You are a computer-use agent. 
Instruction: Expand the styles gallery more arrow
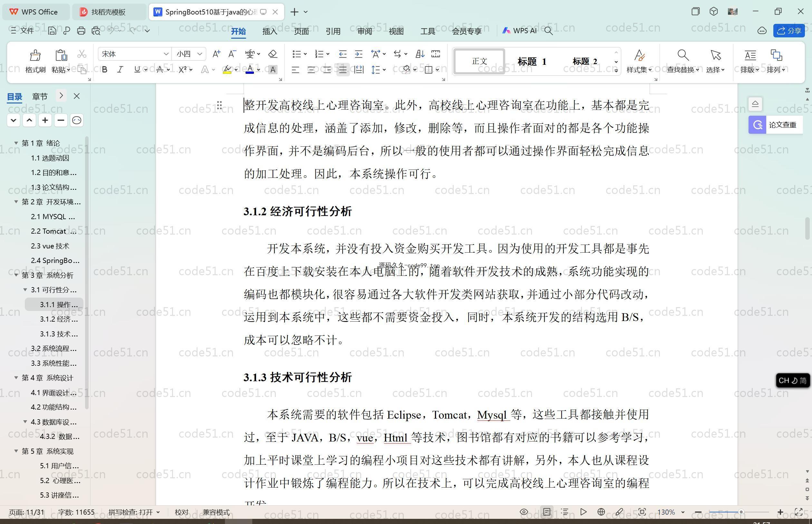pos(616,71)
